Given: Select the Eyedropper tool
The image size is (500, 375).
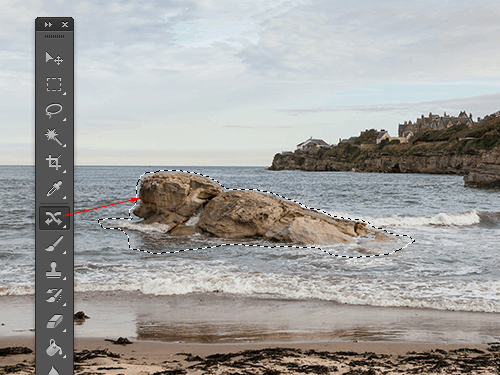Looking at the screenshot, I should (54, 188).
